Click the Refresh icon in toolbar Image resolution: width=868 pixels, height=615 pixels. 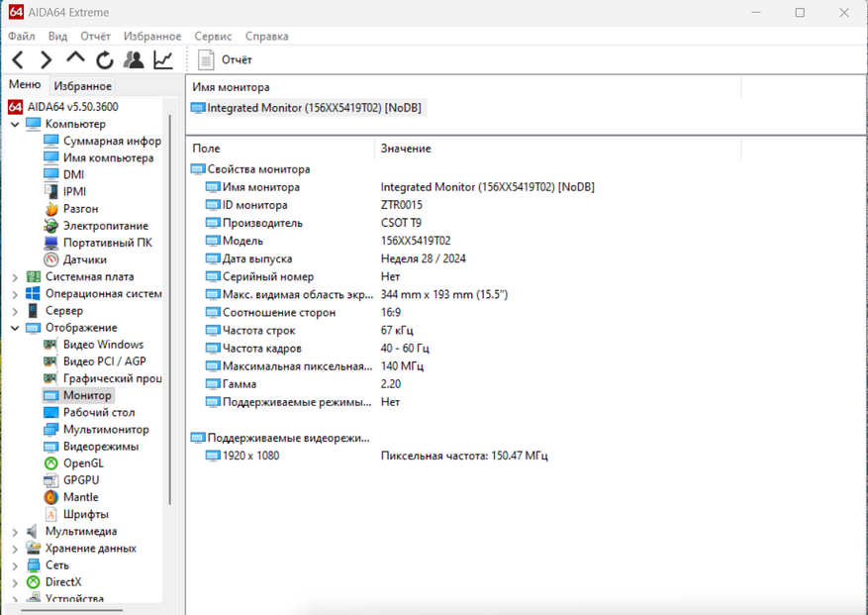pyautogui.click(x=105, y=60)
